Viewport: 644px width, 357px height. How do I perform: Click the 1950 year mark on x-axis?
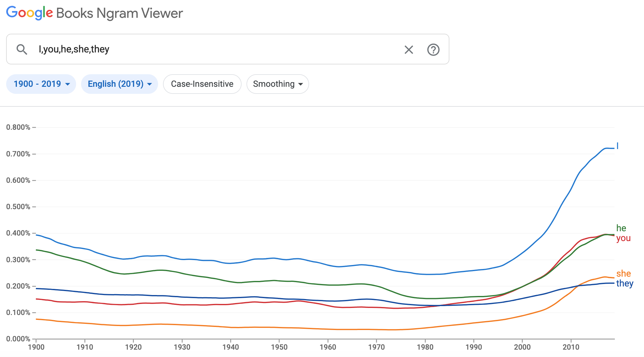point(279,347)
